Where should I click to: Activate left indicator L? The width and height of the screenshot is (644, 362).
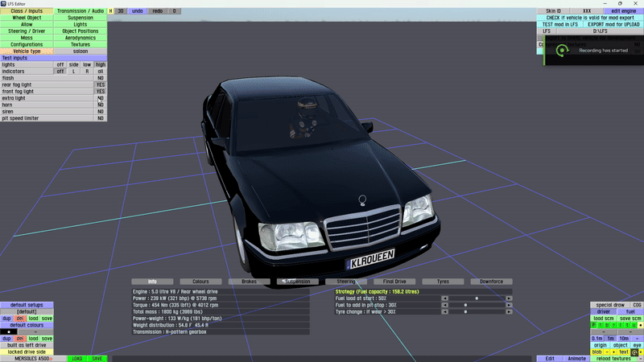pos(74,72)
